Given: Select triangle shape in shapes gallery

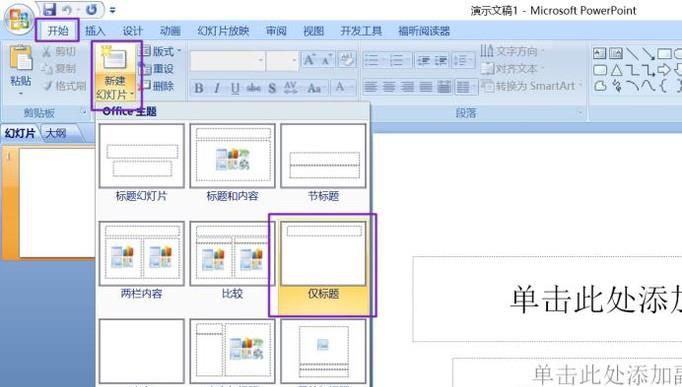Looking at the screenshot, I should [x=617, y=70].
